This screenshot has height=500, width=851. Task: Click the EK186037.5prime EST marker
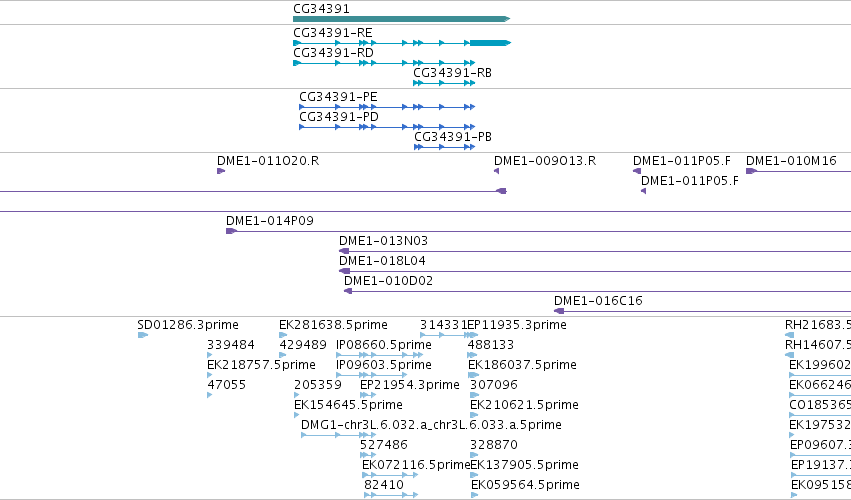pyautogui.click(x=473, y=375)
